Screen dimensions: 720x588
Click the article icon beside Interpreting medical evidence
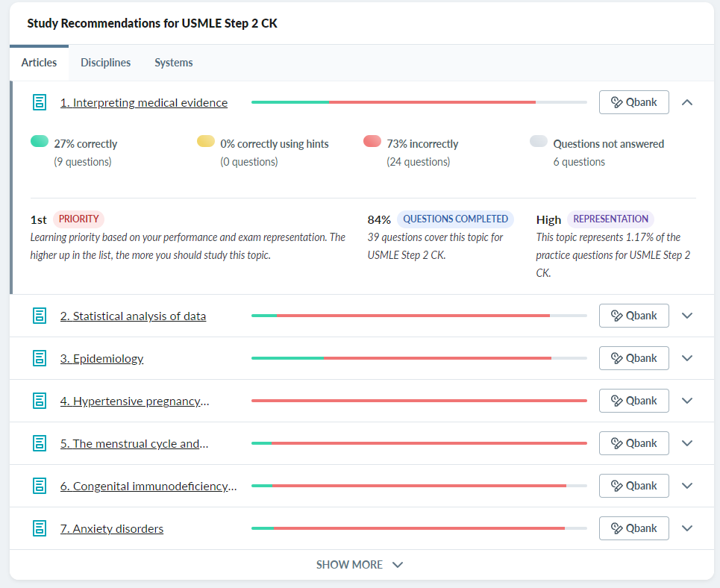click(x=40, y=103)
